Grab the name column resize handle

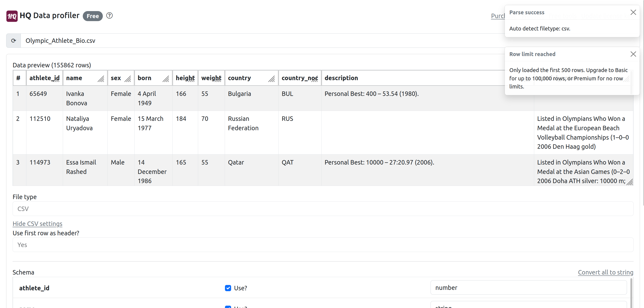pyautogui.click(x=101, y=79)
